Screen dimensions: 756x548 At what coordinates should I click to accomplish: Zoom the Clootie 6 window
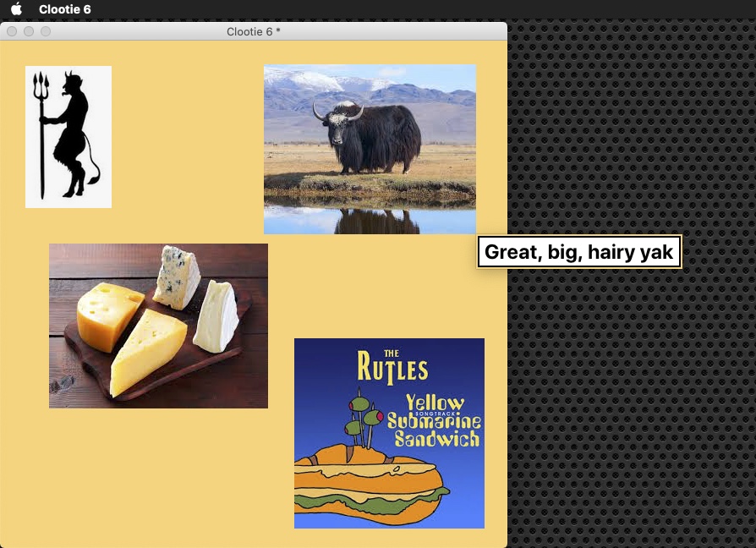click(46, 31)
